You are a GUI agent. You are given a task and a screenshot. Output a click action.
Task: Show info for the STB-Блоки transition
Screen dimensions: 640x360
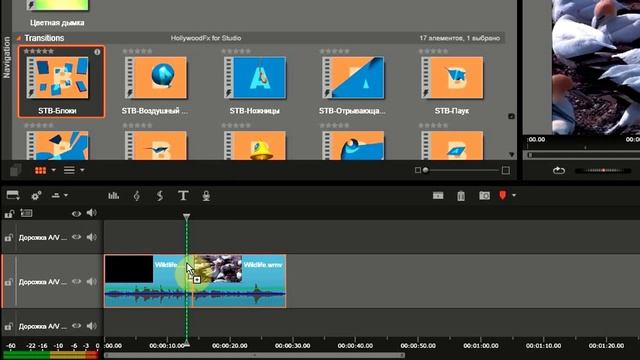[97, 52]
